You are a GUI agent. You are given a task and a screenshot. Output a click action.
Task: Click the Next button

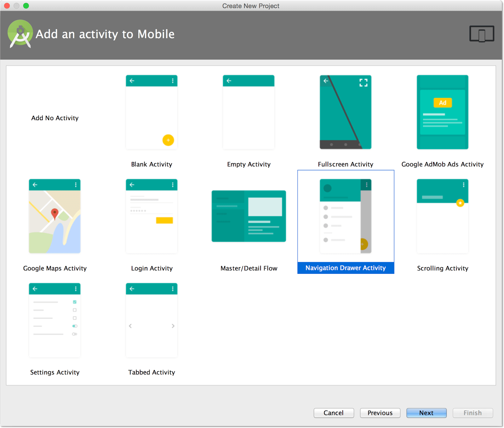click(426, 413)
